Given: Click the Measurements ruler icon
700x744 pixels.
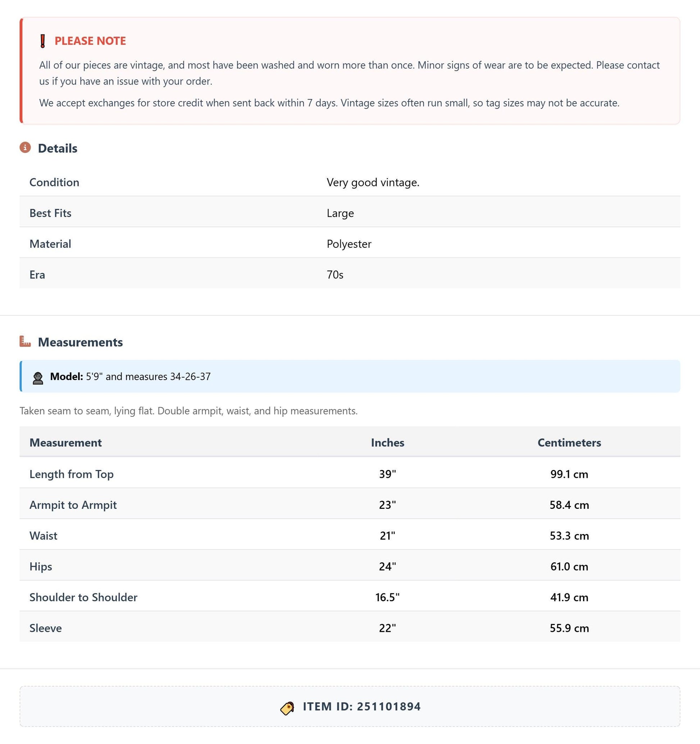Looking at the screenshot, I should click(25, 341).
